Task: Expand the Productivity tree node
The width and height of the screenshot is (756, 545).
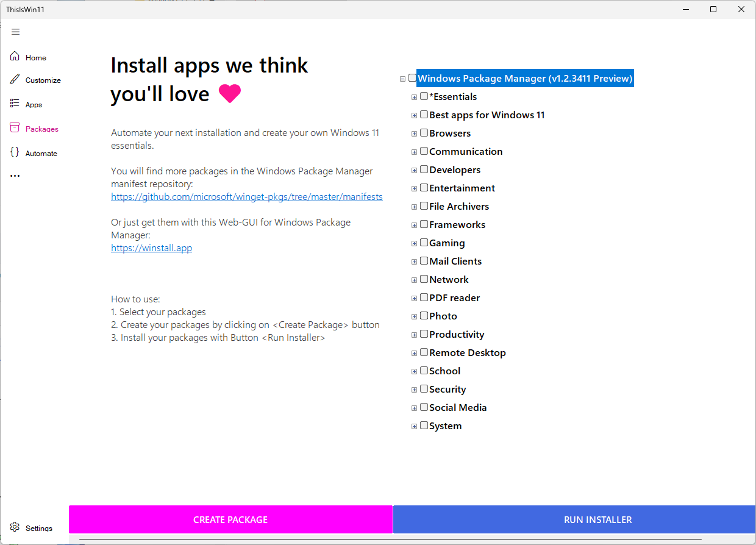Action: click(x=415, y=335)
